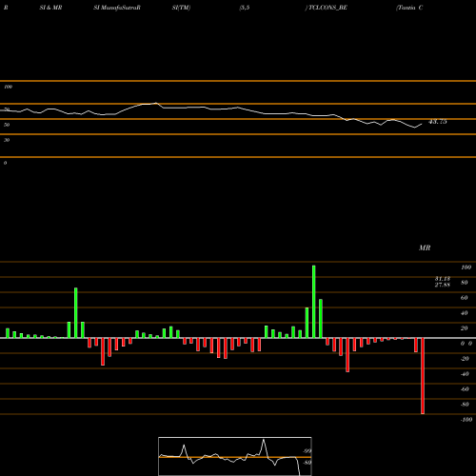Image resolution: width=476 pixels, height=476 pixels.
Task: Select the 'TCLCONS_BE' symbol text
Action: click(327, 8)
